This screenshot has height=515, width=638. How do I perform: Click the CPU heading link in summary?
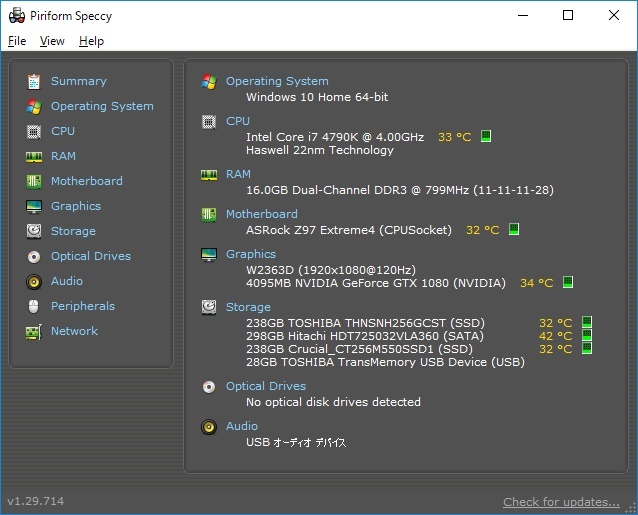[238, 121]
